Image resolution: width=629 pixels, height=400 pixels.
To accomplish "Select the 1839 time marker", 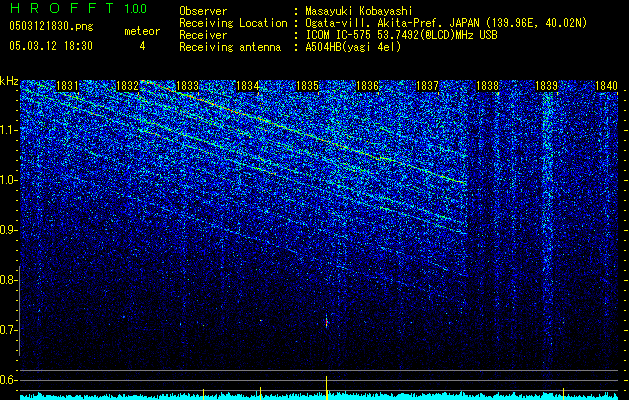I will point(547,86).
